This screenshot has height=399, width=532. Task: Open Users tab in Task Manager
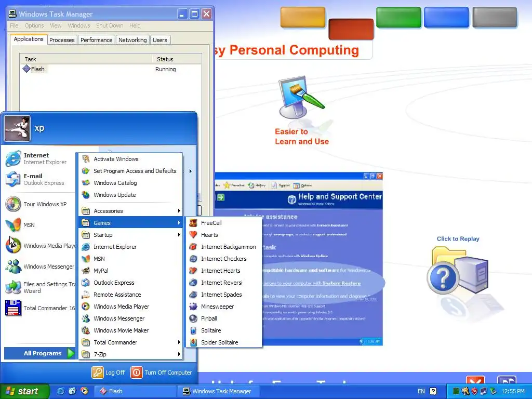[x=160, y=40]
